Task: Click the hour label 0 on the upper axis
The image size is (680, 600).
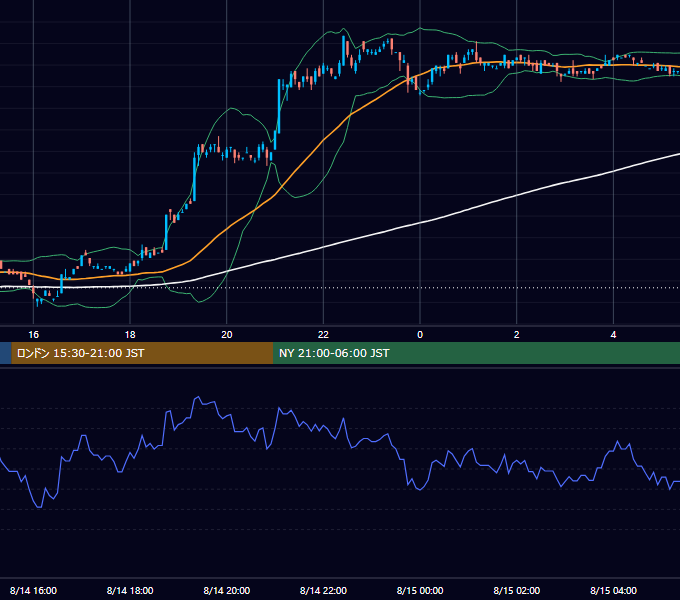Action: point(420,335)
